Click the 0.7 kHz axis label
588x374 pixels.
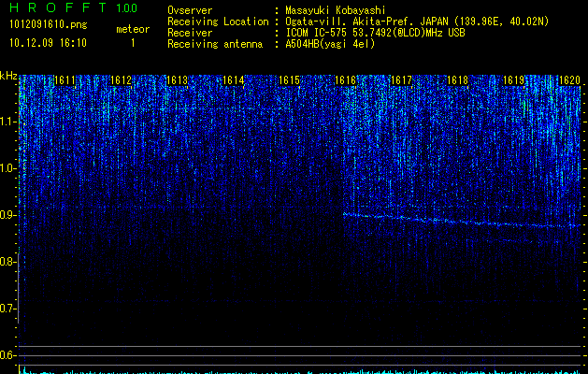8,309
